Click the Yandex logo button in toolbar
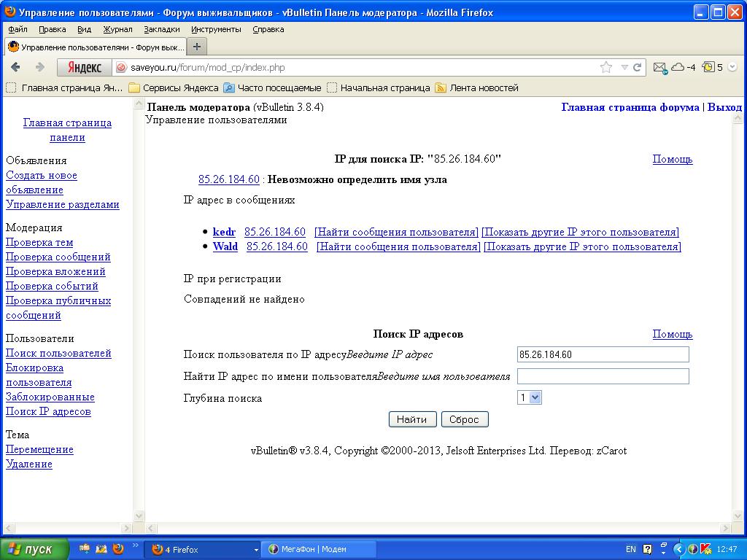 84,67
